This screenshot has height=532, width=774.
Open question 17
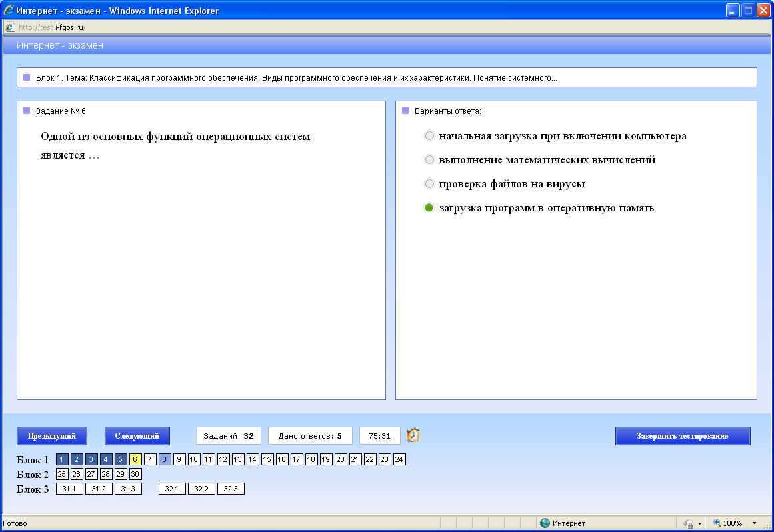click(x=297, y=459)
